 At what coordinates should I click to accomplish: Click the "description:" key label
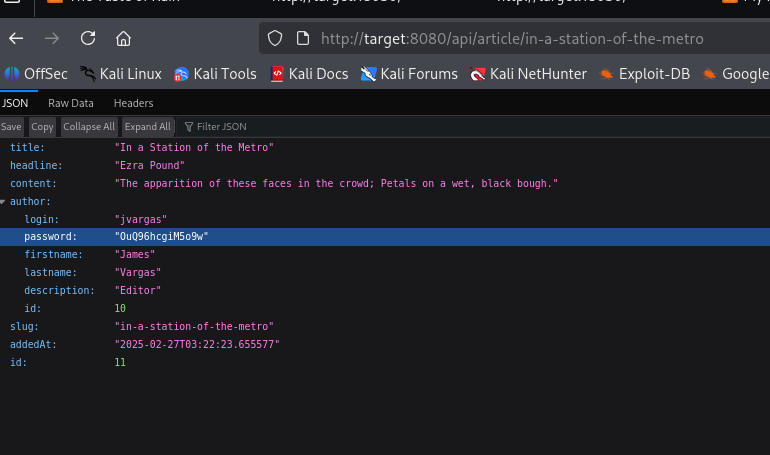coord(59,291)
